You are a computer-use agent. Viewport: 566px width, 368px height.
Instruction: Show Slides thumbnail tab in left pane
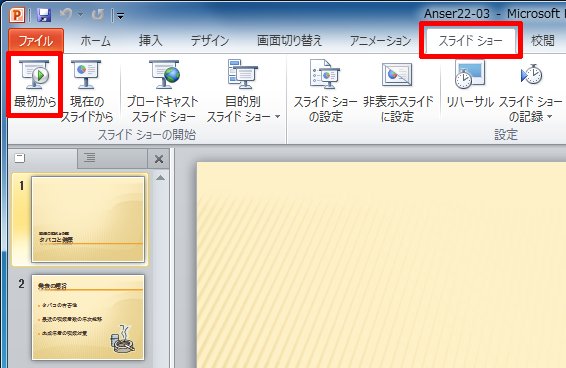43,158
